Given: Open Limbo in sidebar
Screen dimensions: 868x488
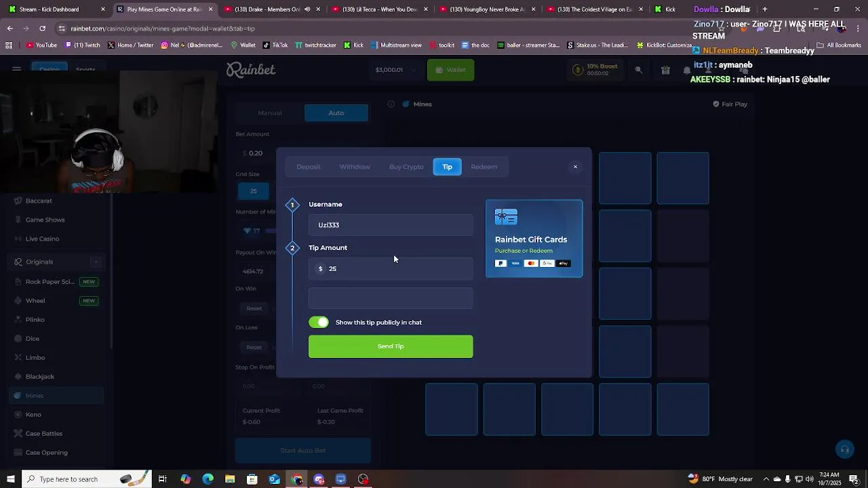Looking at the screenshot, I should coord(35,358).
